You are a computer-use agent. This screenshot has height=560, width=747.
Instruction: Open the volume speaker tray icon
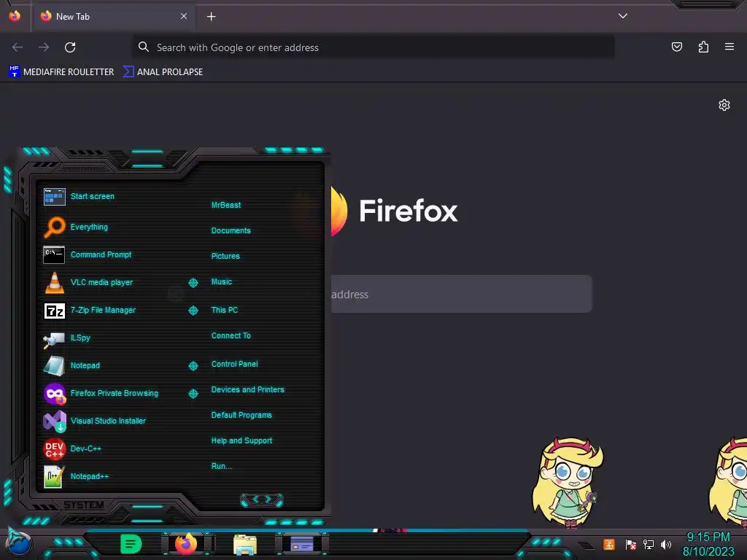coord(666,544)
